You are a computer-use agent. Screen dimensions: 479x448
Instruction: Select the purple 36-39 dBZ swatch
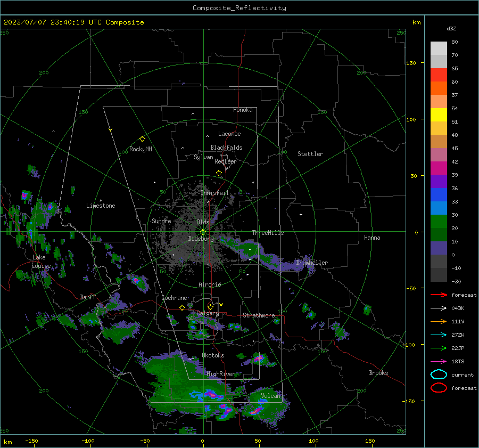coord(439,181)
